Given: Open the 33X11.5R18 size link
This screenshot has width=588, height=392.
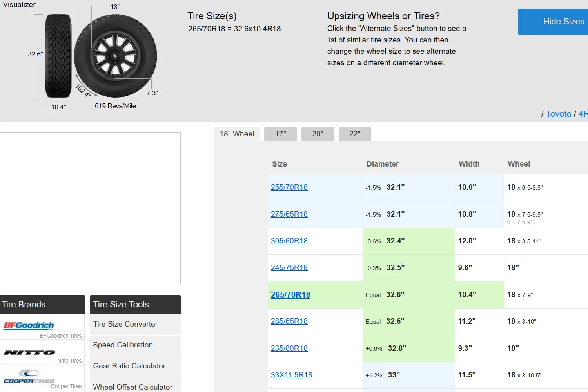Looking at the screenshot, I should (x=291, y=375).
